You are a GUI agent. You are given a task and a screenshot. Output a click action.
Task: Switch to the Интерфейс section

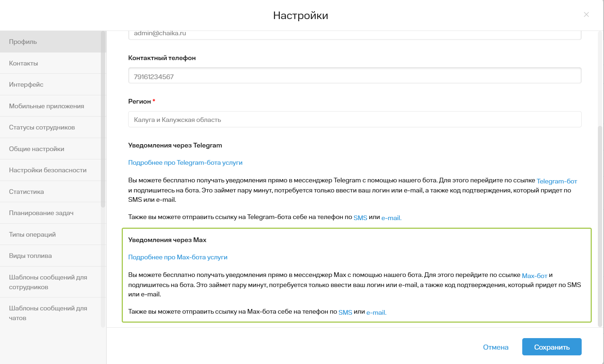click(x=50, y=85)
